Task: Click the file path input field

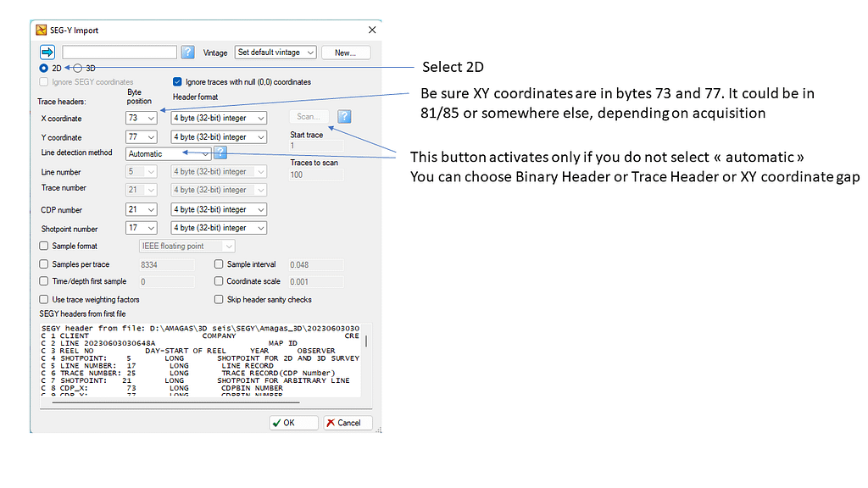Action: point(119,53)
